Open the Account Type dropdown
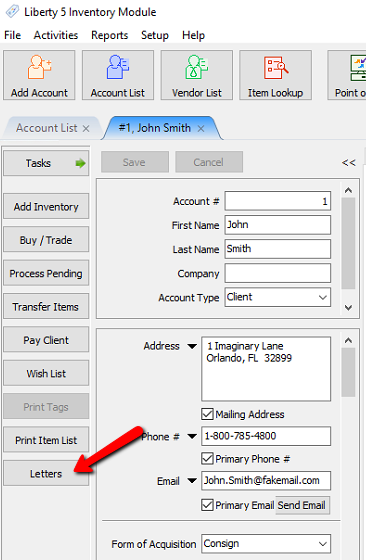This screenshot has width=366, height=560. point(323,297)
